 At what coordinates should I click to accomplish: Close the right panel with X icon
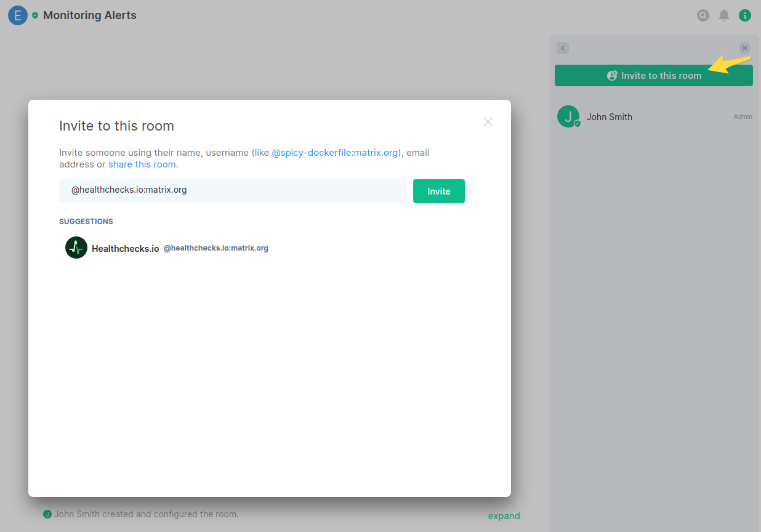[x=745, y=48]
